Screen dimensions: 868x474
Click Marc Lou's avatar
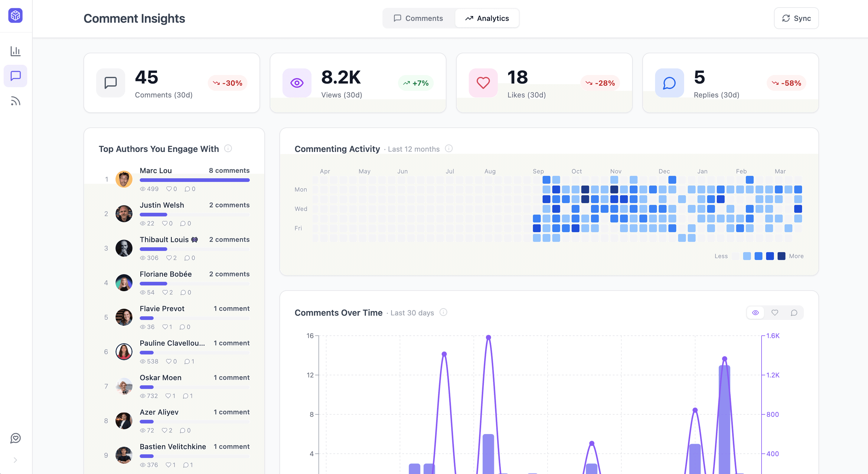[124, 179]
